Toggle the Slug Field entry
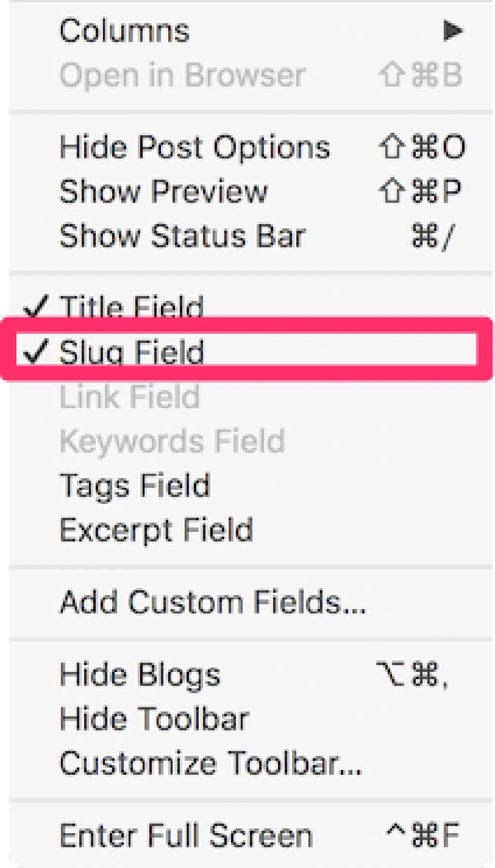Viewport: 495px width, 868px height. [x=131, y=351]
